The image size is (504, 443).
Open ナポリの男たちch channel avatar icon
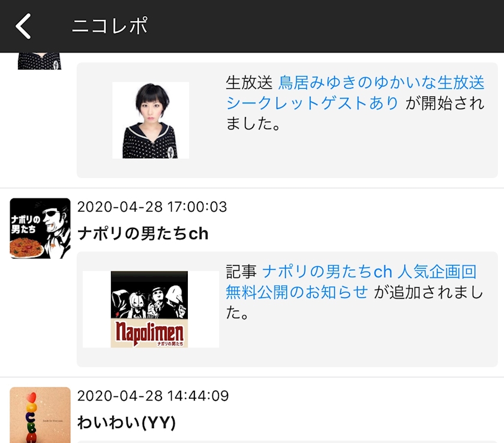pyautogui.click(x=40, y=228)
